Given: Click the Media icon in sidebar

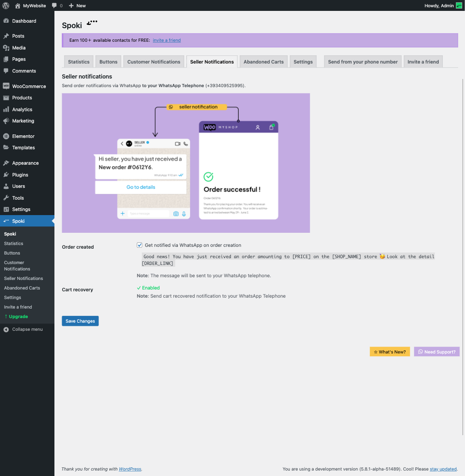Looking at the screenshot, I should coord(6,48).
